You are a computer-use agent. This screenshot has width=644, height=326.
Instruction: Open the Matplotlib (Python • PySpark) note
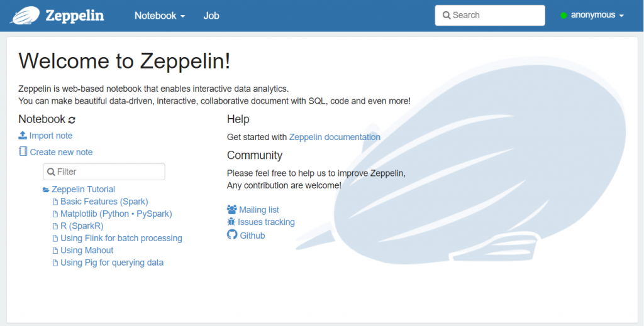(116, 214)
